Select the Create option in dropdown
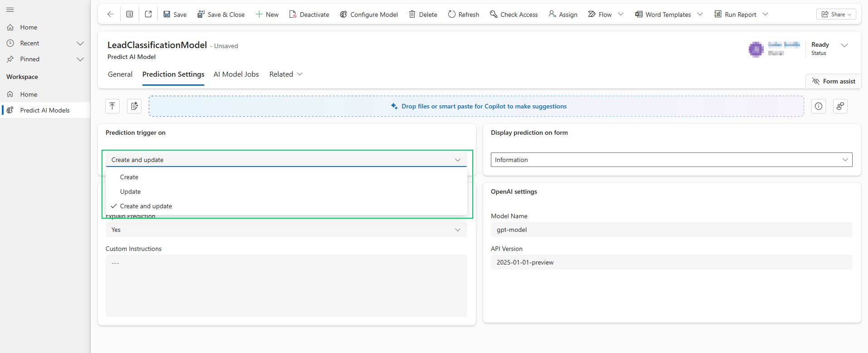The image size is (868, 353). tap(129, 177)
